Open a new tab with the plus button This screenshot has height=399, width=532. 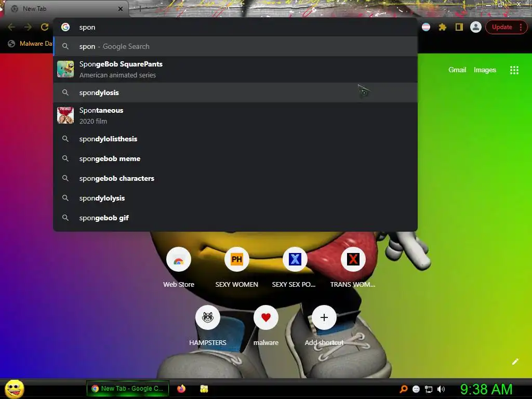click(140, 9)
